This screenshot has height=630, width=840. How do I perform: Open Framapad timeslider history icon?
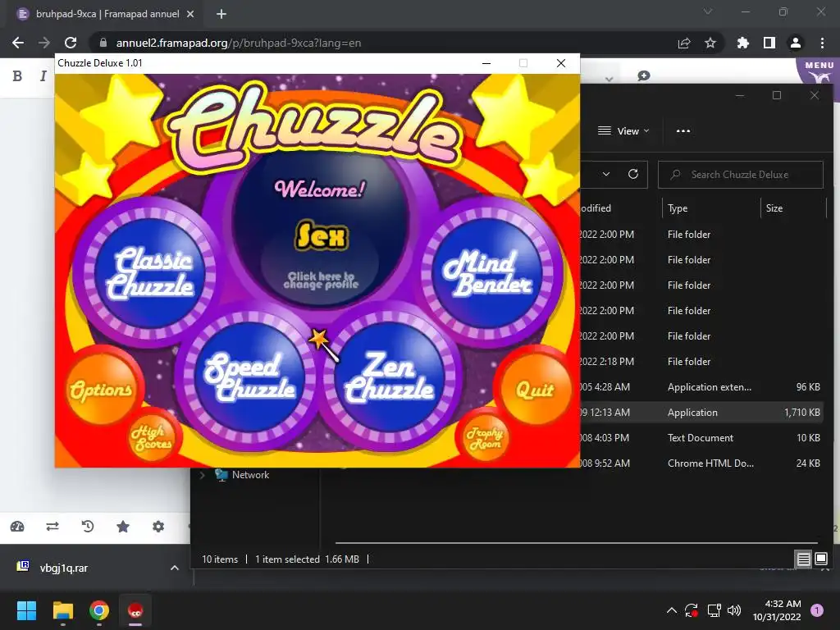tap(88, 527)
